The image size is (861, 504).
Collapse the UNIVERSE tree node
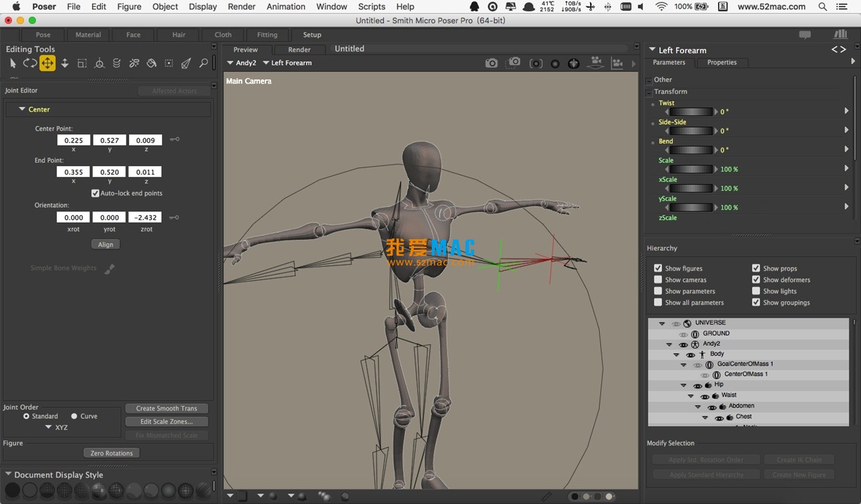(662, 323)
